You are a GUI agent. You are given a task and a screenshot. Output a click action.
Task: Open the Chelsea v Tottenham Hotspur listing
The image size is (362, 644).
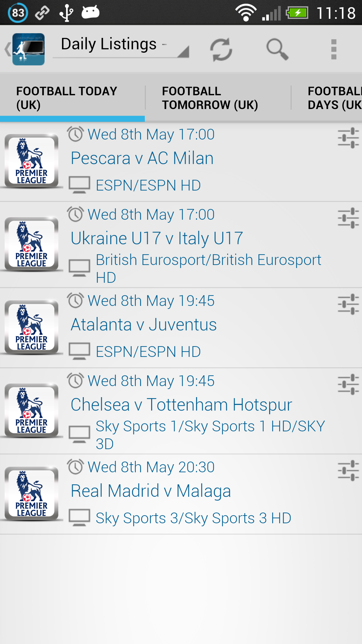pos(181,405)
